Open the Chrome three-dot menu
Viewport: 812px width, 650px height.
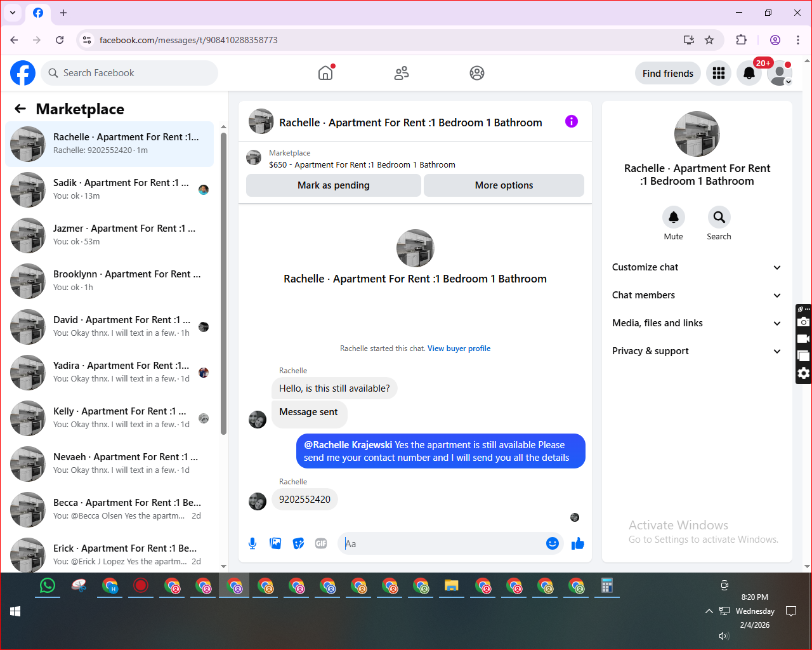pos(798,40)
